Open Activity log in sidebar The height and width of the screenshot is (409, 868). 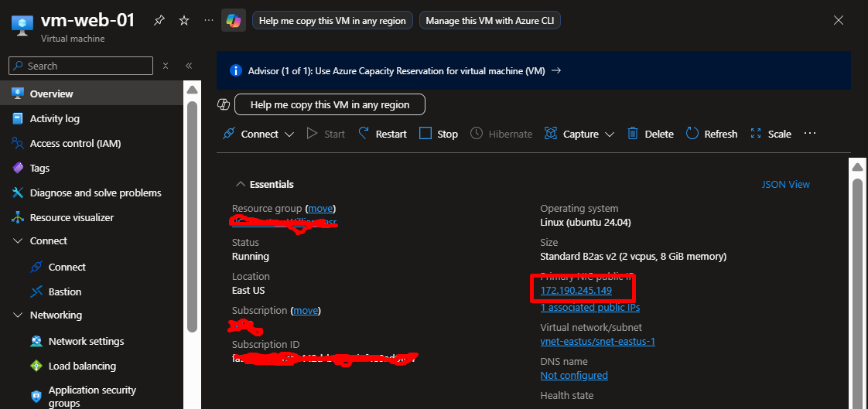click(x=54, y=118)
